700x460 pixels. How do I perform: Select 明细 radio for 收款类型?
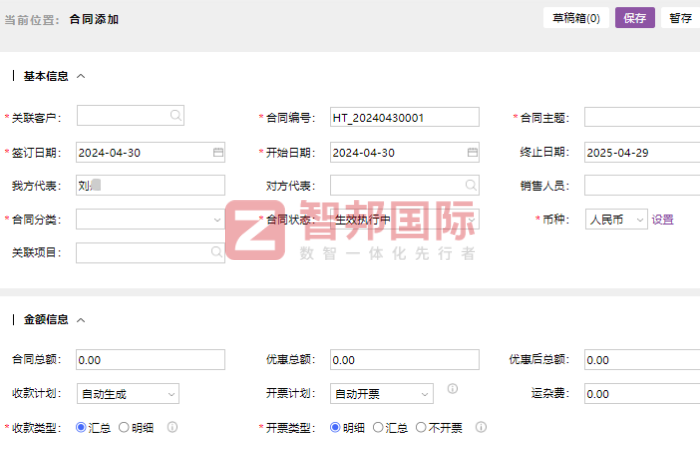coord(124,427)
